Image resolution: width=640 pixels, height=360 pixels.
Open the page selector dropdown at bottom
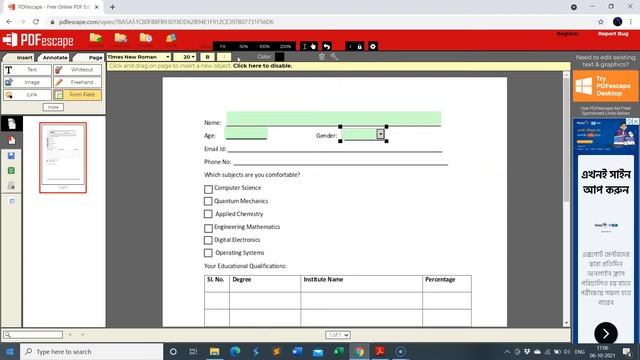(x=338, y=335)
